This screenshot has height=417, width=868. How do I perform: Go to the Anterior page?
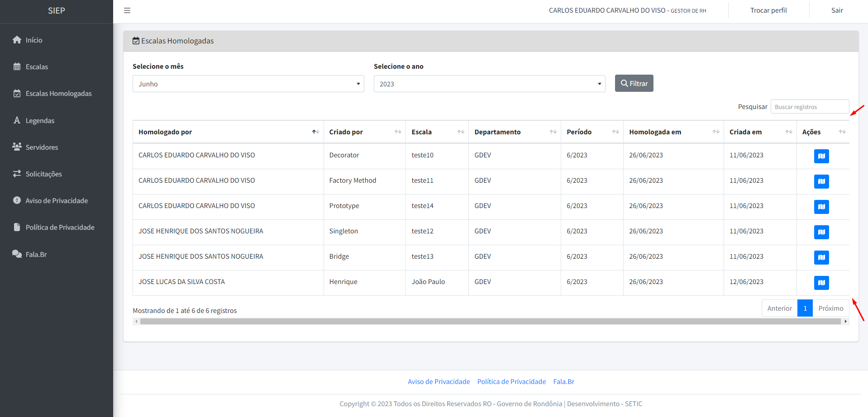779,308
